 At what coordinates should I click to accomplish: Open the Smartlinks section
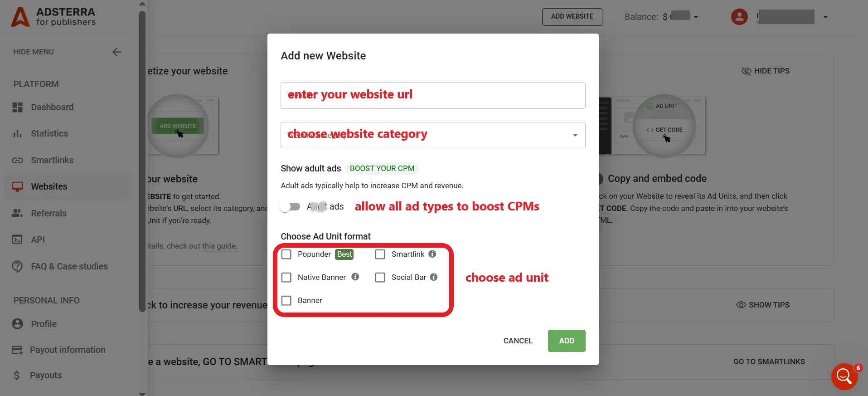(52, 160)
